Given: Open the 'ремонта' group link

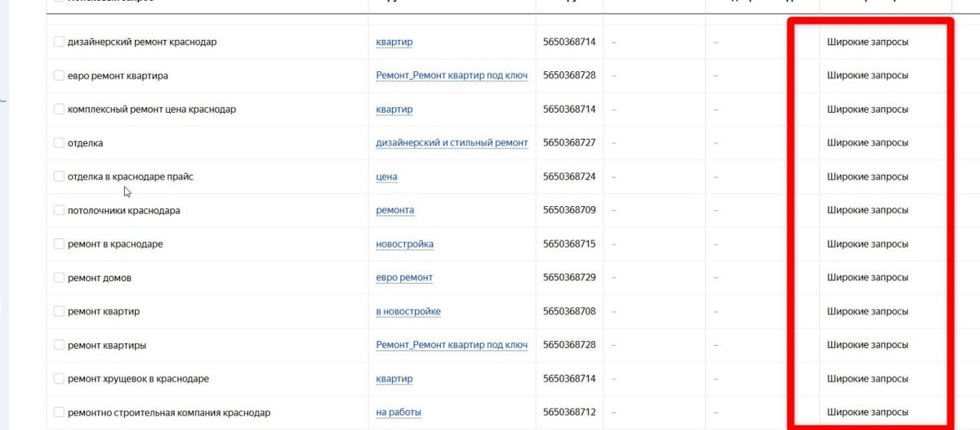Looking at the screenshot, I should pos(394,210).
